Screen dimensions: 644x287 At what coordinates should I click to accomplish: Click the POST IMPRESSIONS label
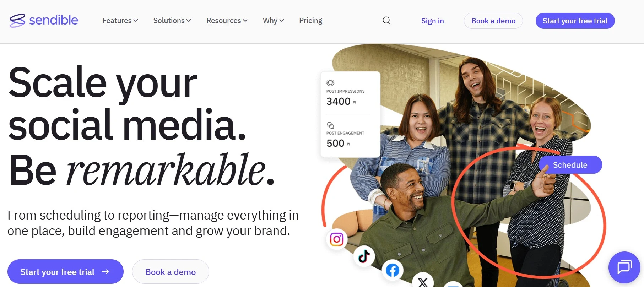[345, 91]
